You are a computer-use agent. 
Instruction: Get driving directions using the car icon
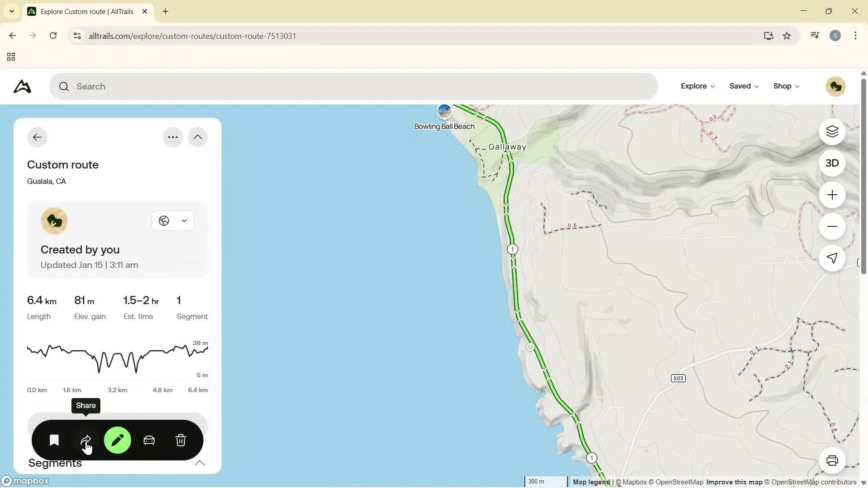pyautogui.click(x=149, y=440)
